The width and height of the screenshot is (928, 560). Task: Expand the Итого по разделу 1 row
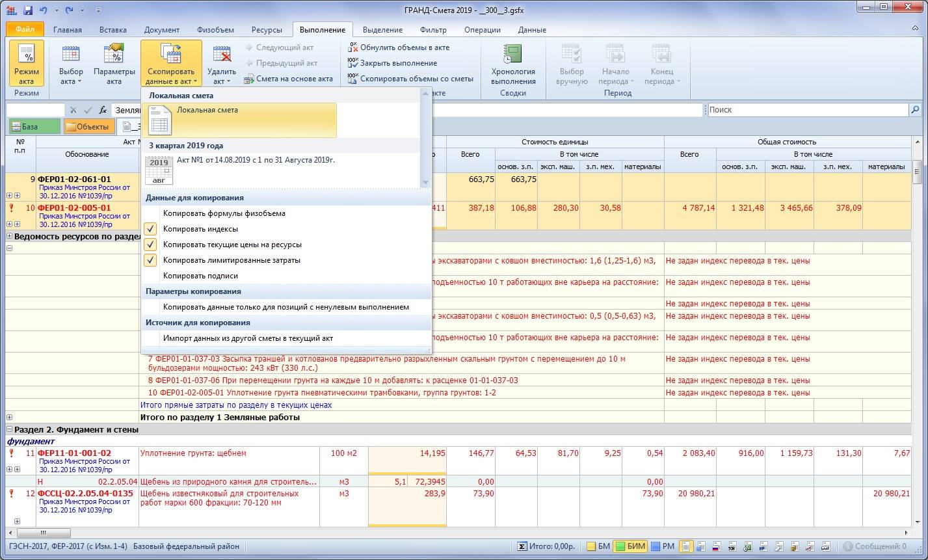coord(10,417)
